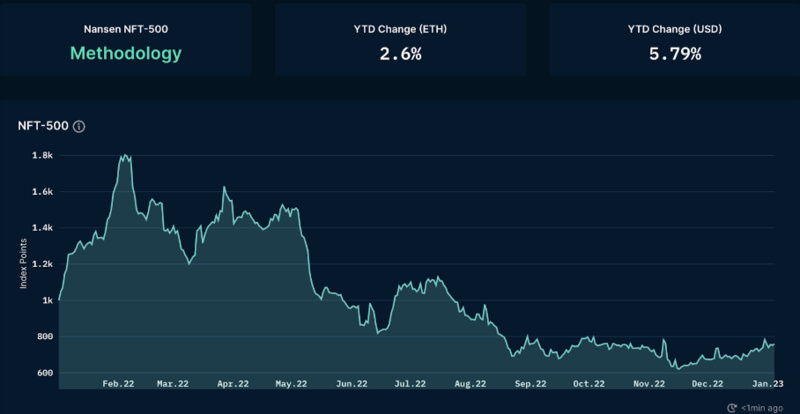Select the YTD Change (USD) card

tap(674, 40)
